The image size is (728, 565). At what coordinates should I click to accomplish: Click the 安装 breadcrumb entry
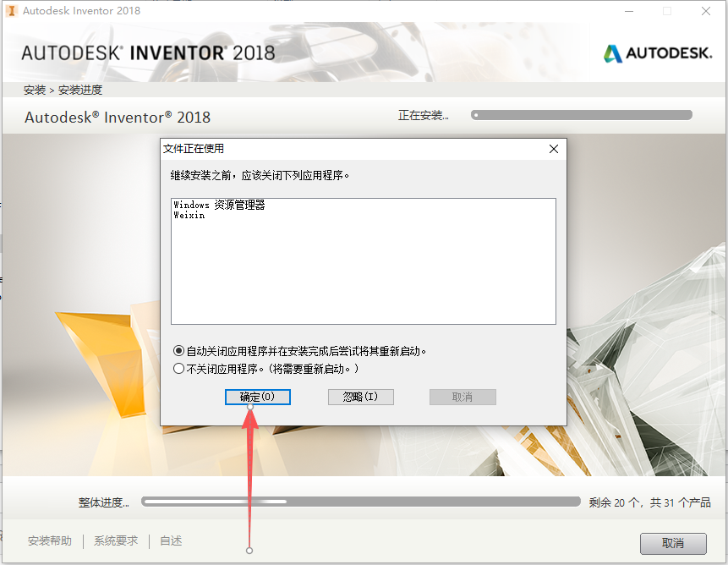(x=34, y=90)
